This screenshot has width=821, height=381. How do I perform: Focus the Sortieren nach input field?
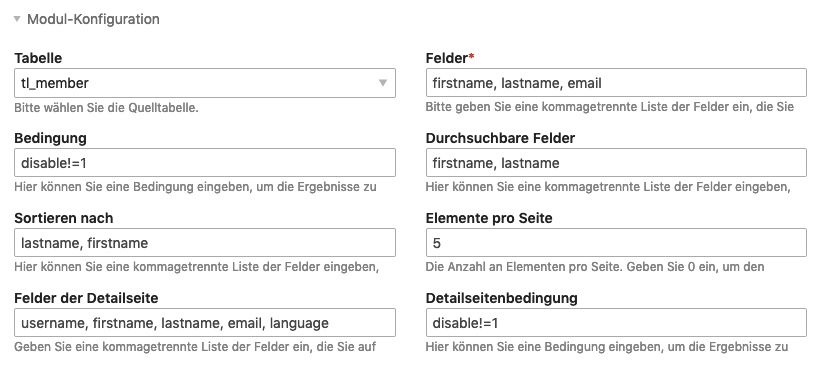pos(205,243)
